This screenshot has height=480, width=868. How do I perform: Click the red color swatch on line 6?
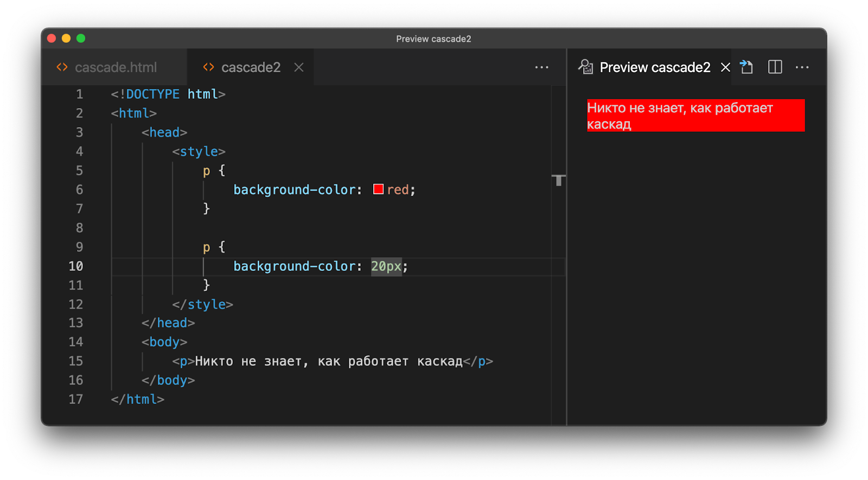379,189
